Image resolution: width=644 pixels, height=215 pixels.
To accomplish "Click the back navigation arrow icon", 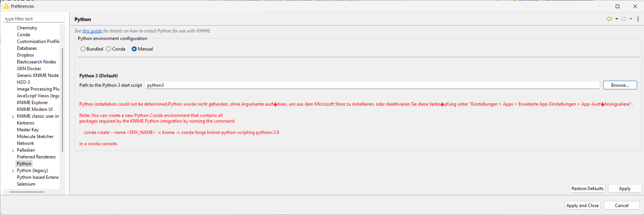I will pos(609,19).
